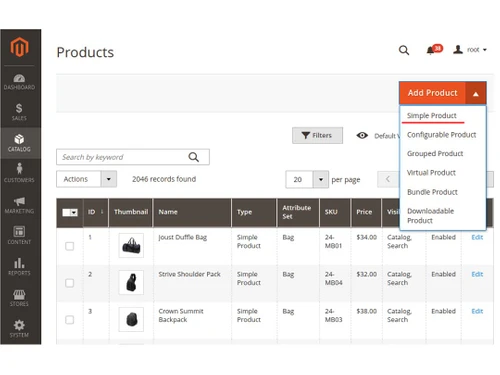The height and width of the screenshot is (375, 500).
Task: Go to previous page arrow
Action: click(x=388, y=179)
